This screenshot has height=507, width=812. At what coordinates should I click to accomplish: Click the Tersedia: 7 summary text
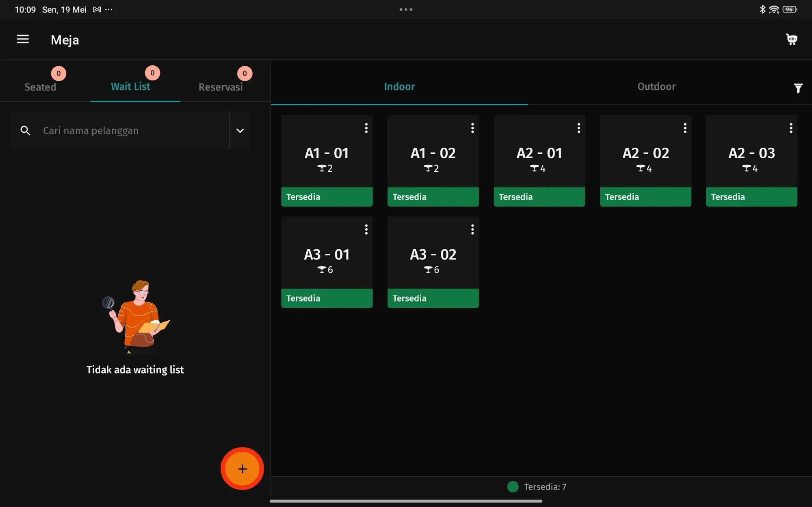click(x=545, y=487)
